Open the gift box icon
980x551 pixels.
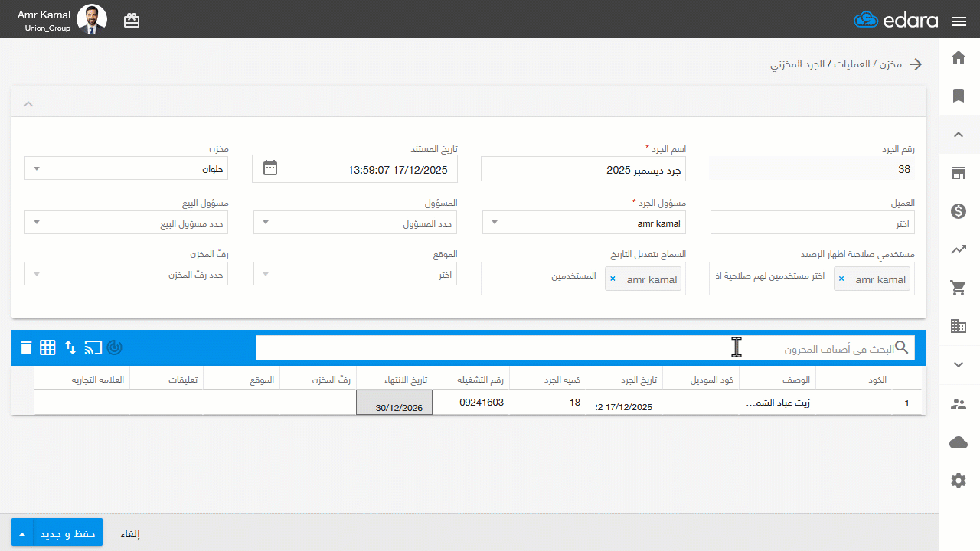[132, 21]
